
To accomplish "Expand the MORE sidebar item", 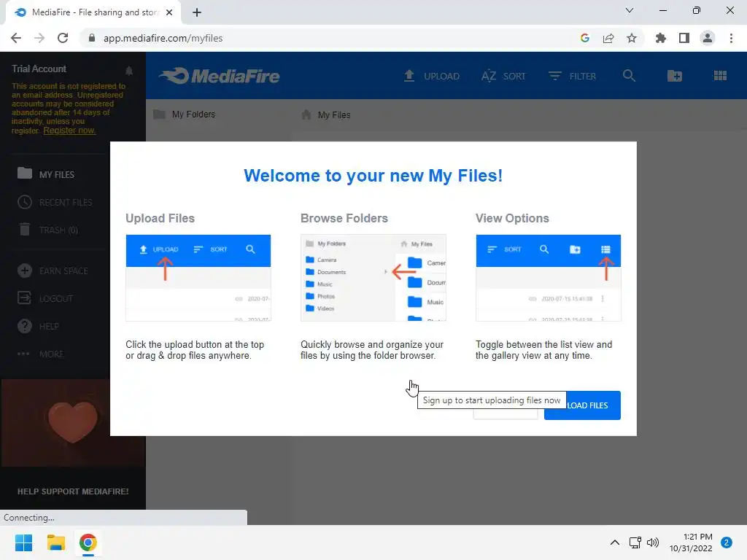I will click(41, 354).
